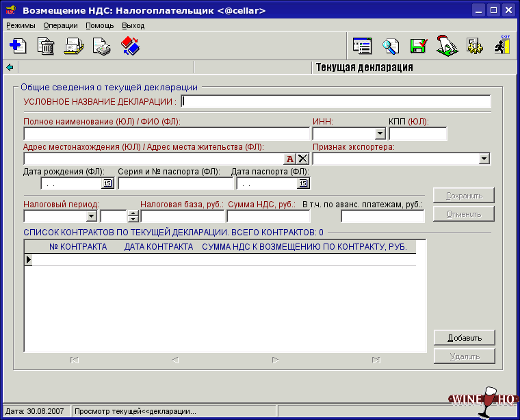Open the Режимы menu

click(x=21, y=25)
